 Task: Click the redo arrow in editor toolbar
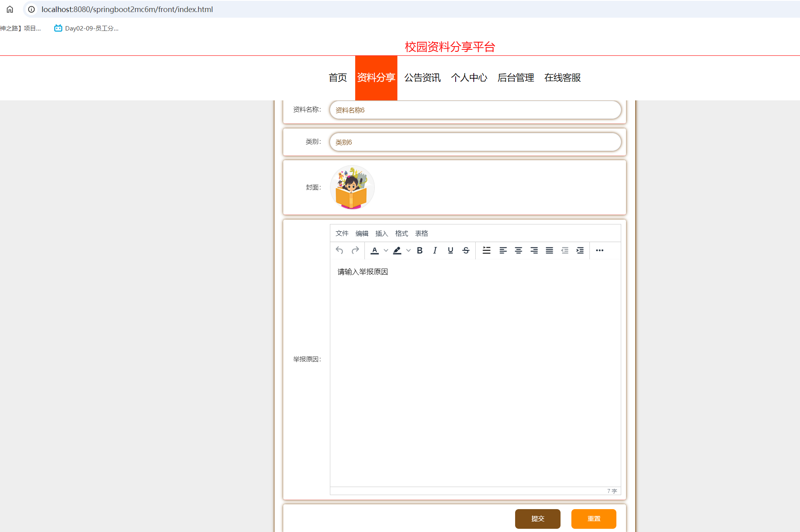(x=355, y=251)
